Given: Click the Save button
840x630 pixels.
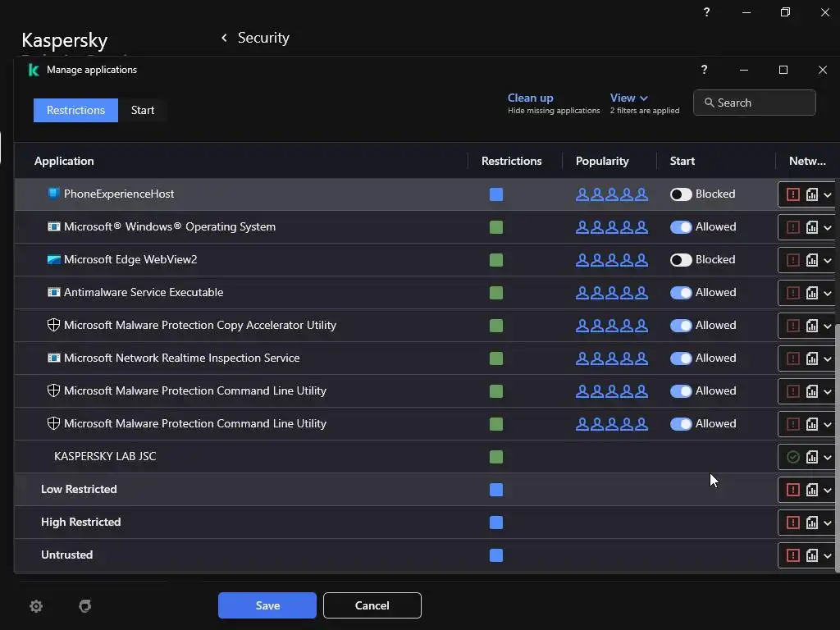Looking at the screenshot, I should (267, 605).
